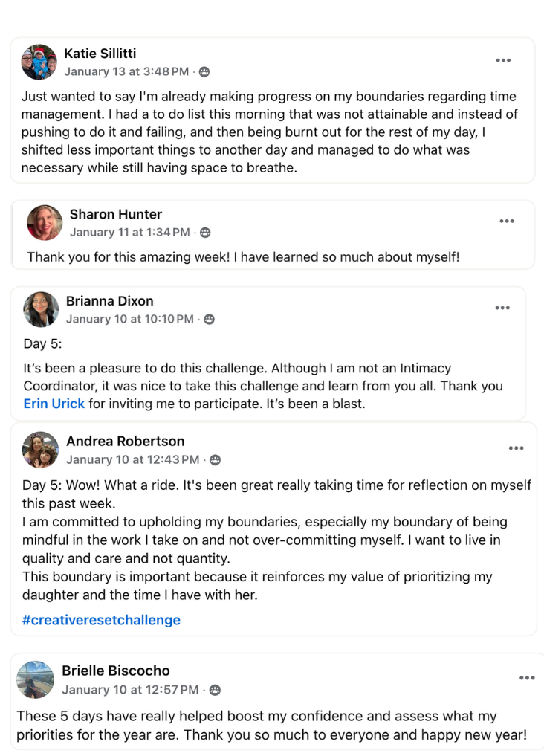Click the audience icon on Andrea's post
This screenshot has height=756, width=544.
[x=215, y=460]
